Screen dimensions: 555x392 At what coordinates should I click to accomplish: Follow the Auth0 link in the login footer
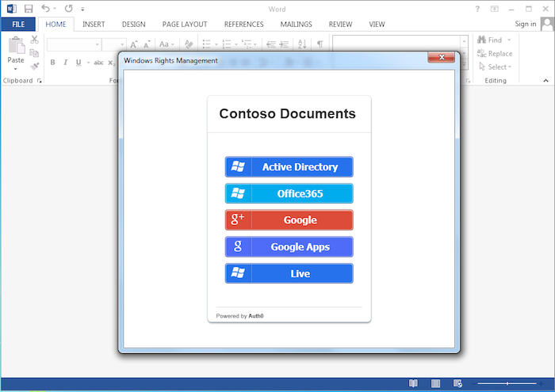point(256,316)
